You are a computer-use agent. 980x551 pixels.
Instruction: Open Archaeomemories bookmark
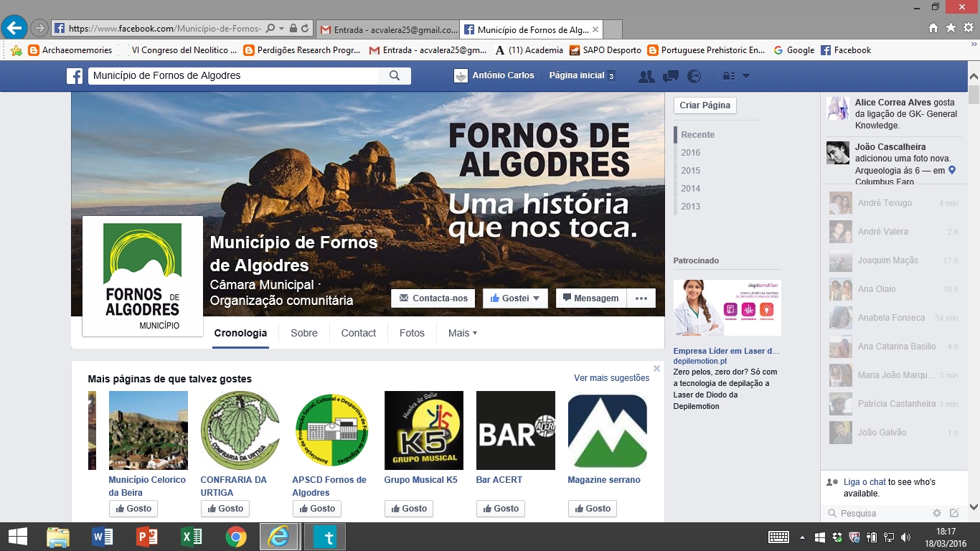70,50
